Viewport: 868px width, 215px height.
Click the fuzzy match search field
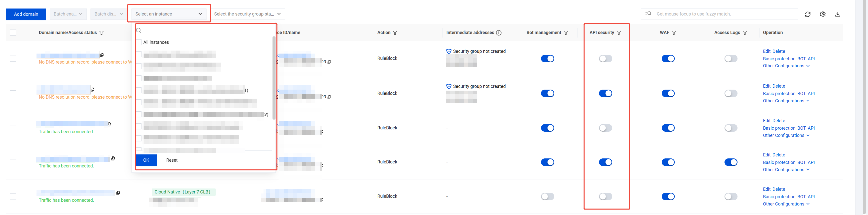724,14
